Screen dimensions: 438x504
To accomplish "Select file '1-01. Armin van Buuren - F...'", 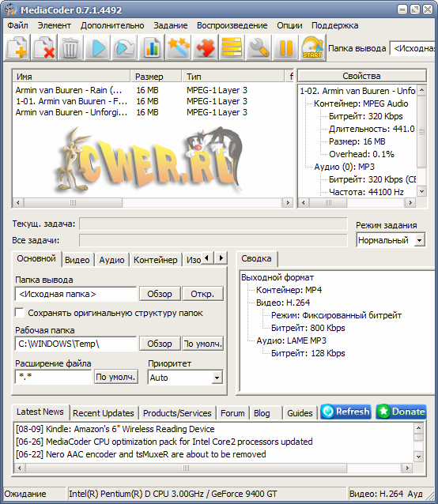I will click(71, 101).
